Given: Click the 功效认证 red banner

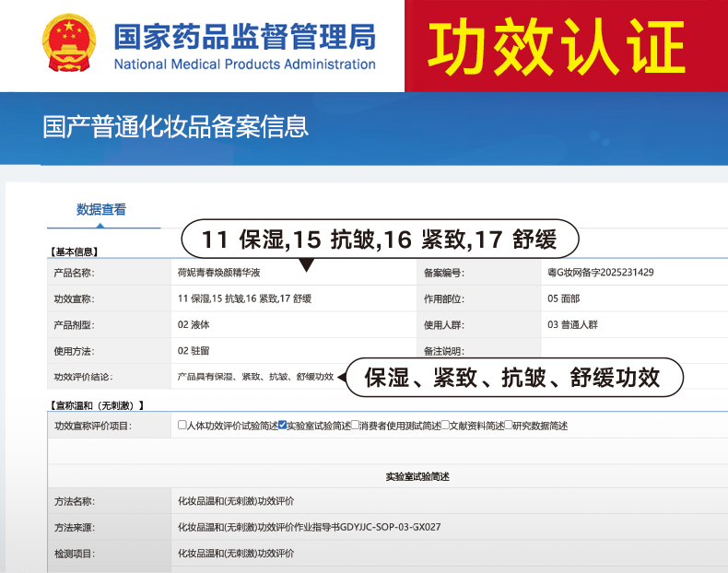Looking at the screenshot, I should click(567, 46).
